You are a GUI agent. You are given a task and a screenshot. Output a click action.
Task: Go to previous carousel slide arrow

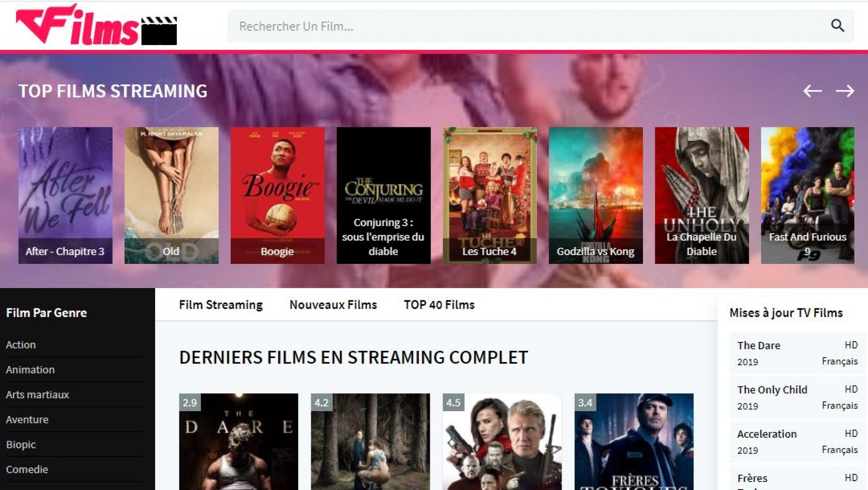[812, 91]
